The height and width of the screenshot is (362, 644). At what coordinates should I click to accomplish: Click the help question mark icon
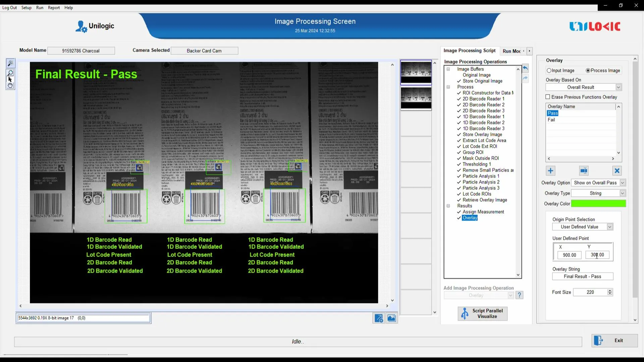519,295
